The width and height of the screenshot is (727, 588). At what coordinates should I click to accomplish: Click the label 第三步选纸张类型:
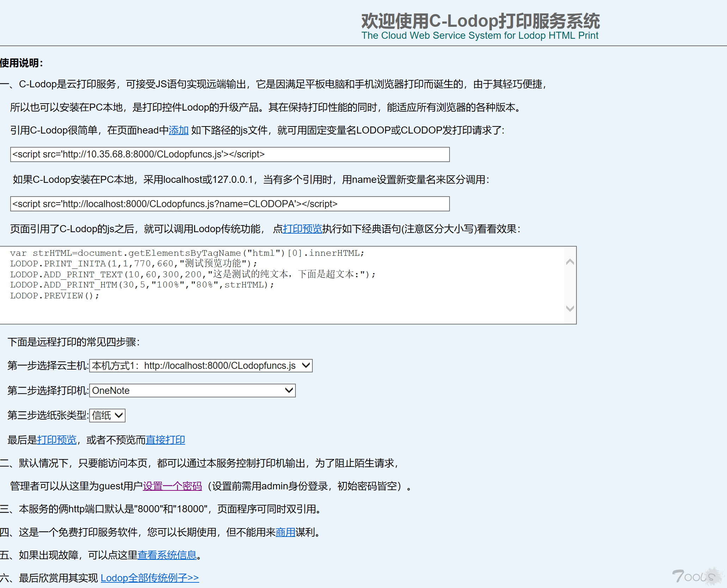(48, 415)
